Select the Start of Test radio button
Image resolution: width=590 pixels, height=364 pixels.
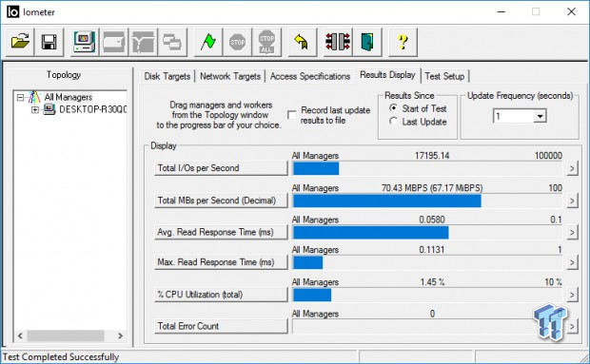click(x=393, y=108)
